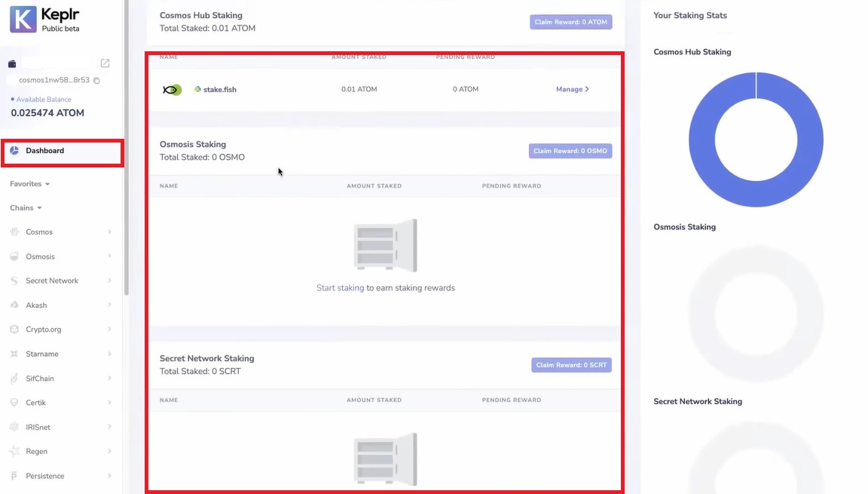Click the Secret Network icon
Screen dimensions: 868x494
(14, 281)
